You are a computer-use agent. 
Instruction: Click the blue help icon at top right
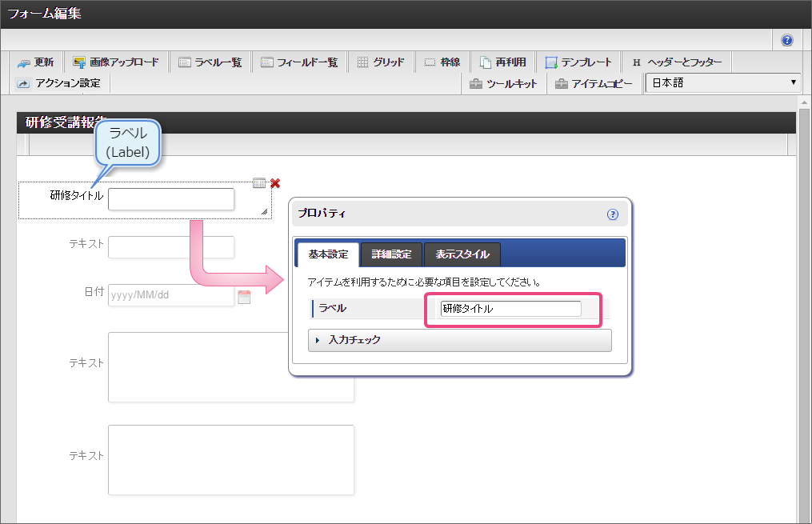click(x=787, y=40)
